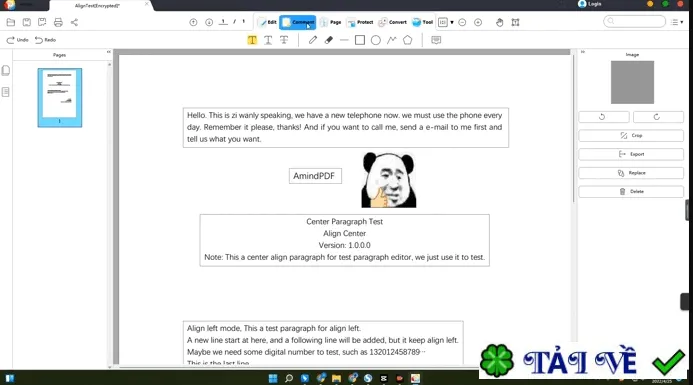Click the taskbar search icon
The image size is (693, 385).
289,378
